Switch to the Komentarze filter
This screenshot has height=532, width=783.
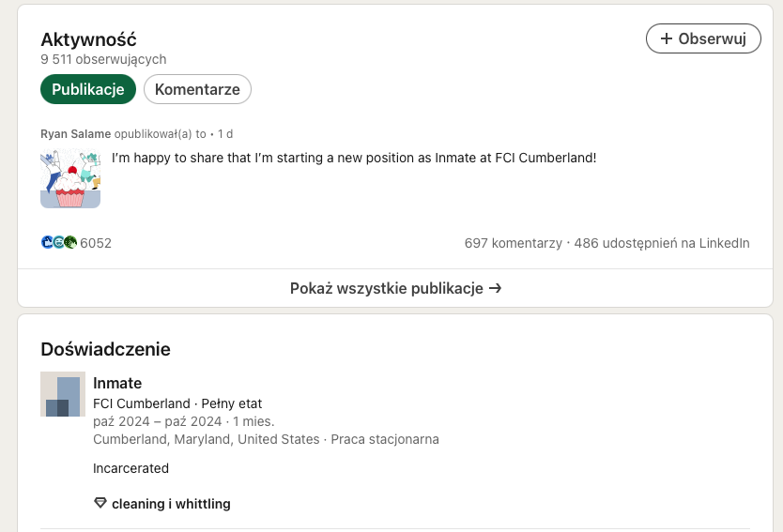tap(197, 89)
